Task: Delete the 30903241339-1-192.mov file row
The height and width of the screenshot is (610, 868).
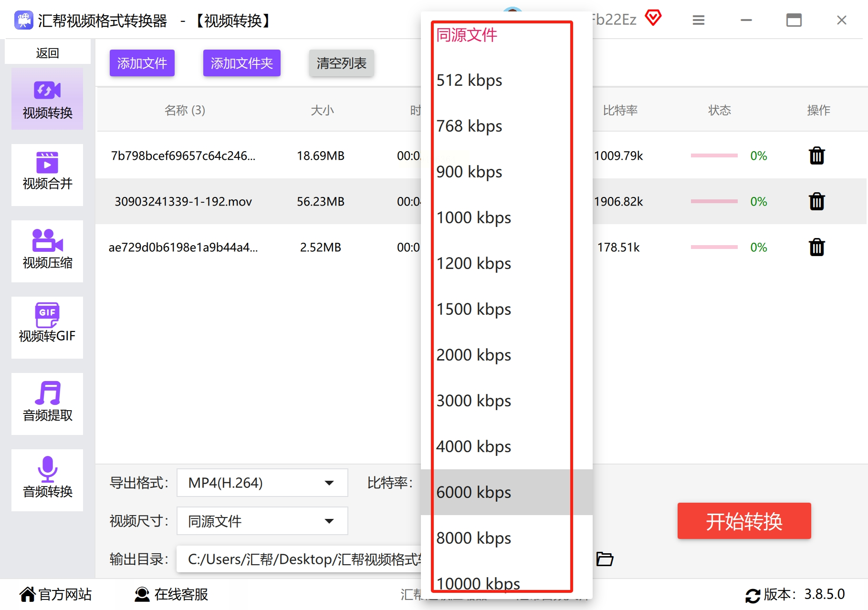Action: (x=816, y=201)
